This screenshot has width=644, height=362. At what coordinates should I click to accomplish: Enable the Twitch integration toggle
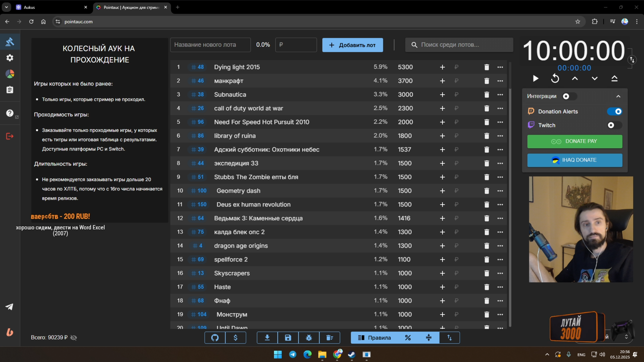pyautogui.click(x=615, y=125)
